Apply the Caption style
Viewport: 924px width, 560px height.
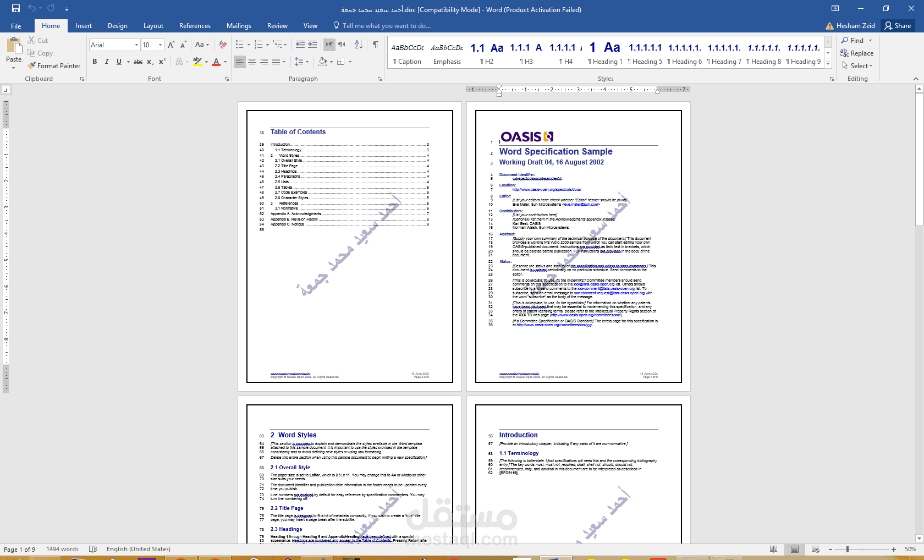tap(408, 53)
